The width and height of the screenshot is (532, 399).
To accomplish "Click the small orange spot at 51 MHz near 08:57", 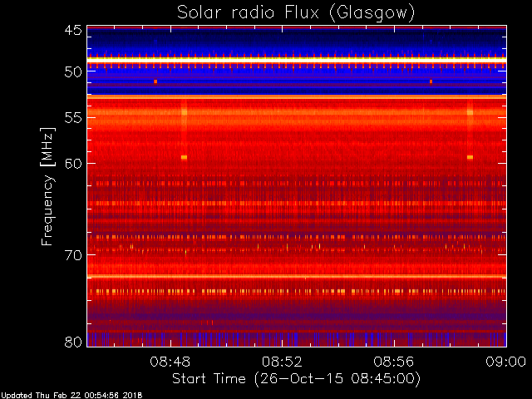I will pos(431,81).
